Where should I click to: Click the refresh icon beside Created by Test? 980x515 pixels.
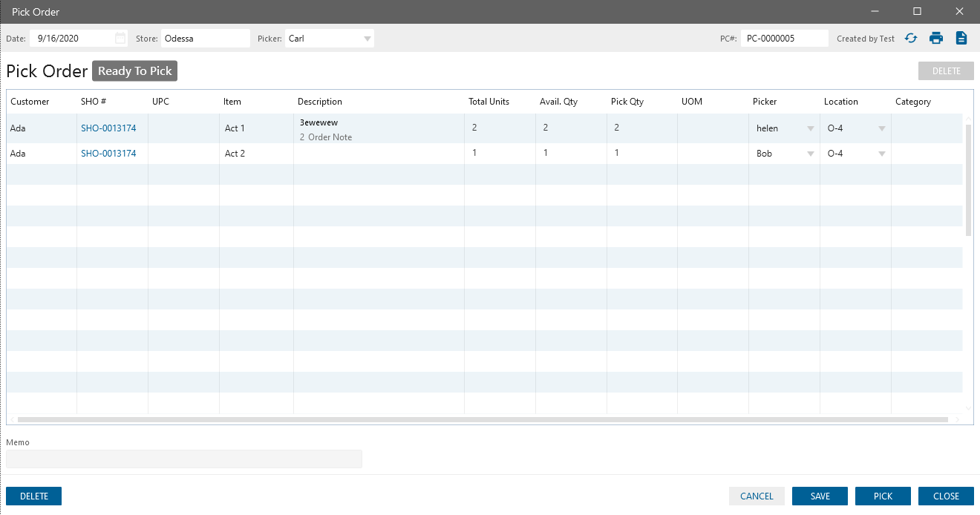point(911,38)
